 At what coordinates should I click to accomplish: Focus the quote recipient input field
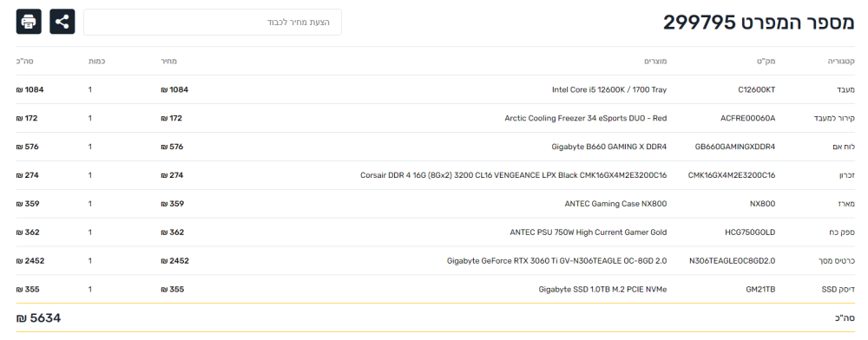tap(213, 22)
